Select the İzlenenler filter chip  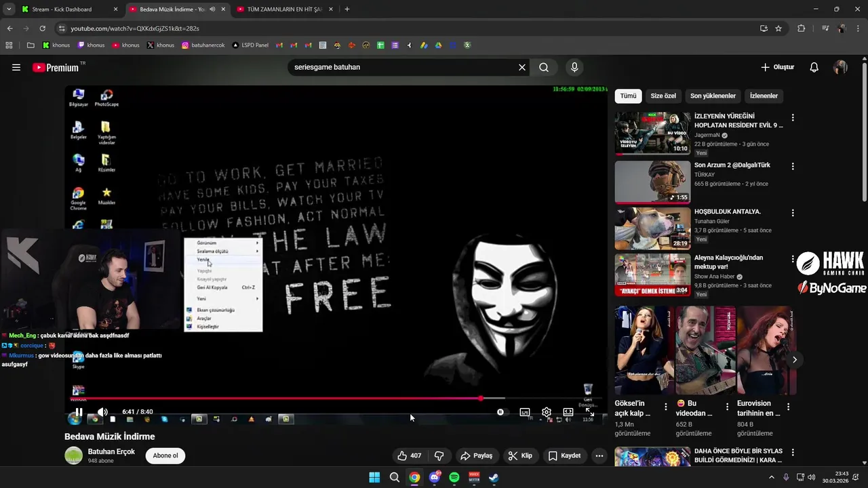[x=764, y=96]
